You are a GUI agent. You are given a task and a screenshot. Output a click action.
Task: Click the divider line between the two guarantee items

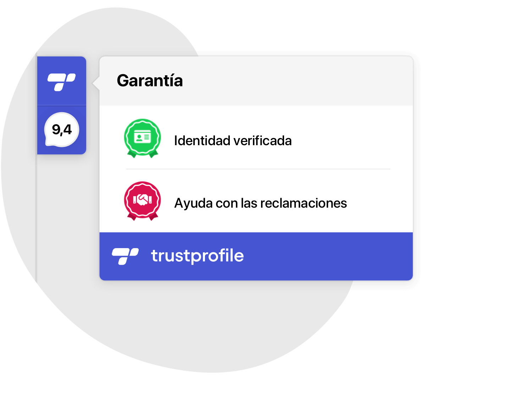coord(258,169)
